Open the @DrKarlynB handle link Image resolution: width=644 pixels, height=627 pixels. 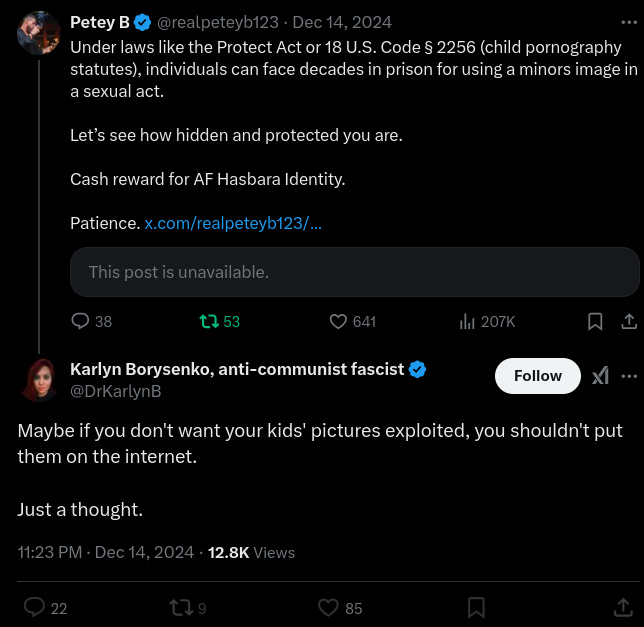[x=115, y=391]
